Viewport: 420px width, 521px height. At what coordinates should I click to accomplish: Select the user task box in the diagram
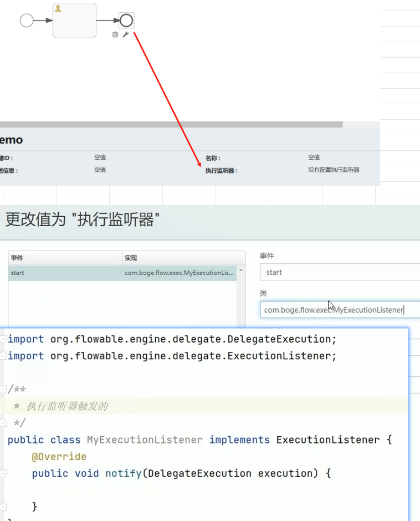[x=74, y=21]
